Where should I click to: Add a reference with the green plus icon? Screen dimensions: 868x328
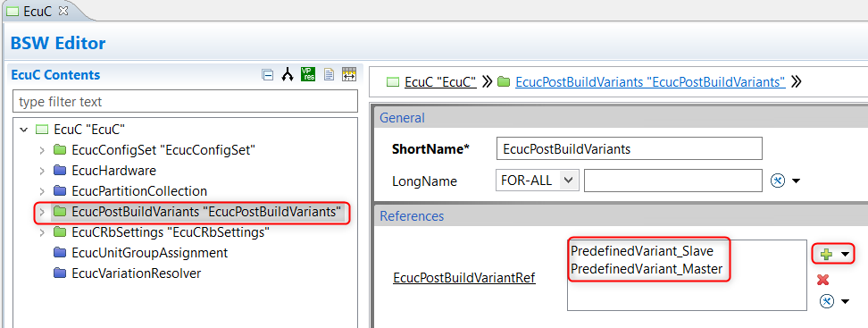click(x=826, y=255)
